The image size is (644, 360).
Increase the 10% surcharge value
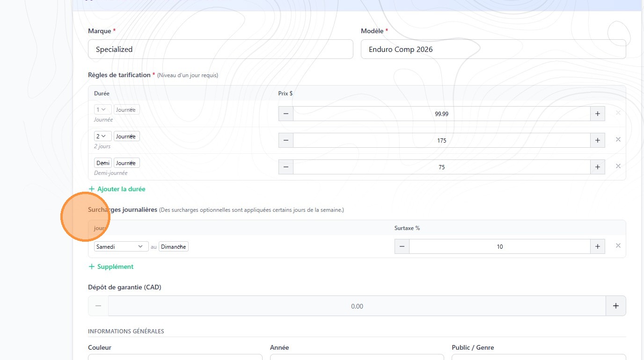coord(598,246)
